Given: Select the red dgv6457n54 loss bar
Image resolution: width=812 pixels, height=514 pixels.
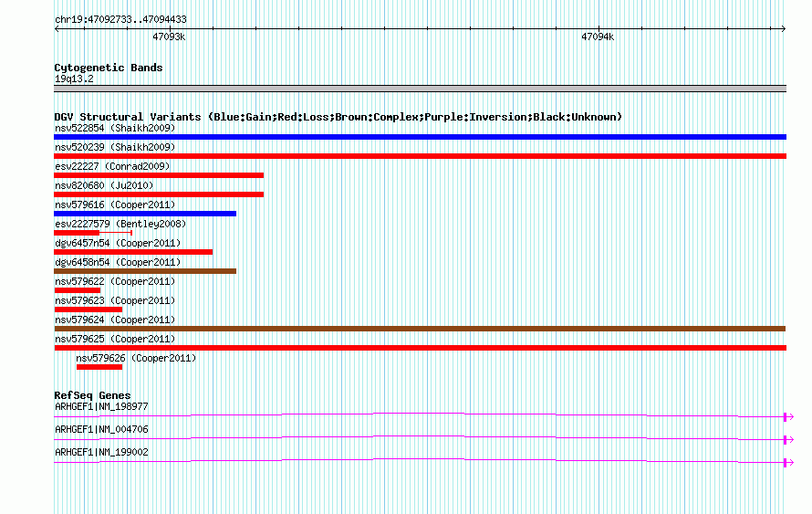Looking at the screenshot, I should 133,252.
